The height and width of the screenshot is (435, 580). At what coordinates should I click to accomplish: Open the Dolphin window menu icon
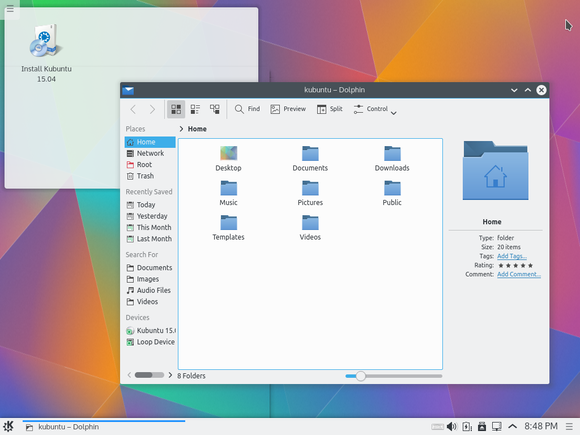pyautogui.click(x=128, y=90)
